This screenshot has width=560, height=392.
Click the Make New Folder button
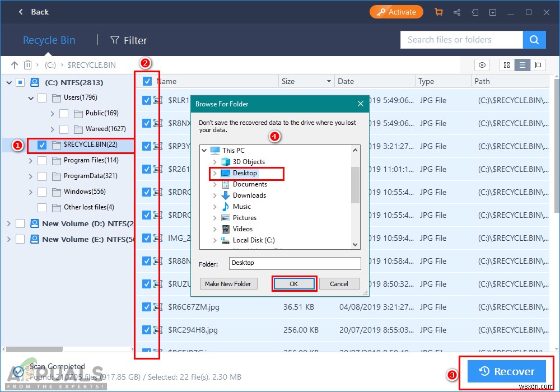pos(228,284)
